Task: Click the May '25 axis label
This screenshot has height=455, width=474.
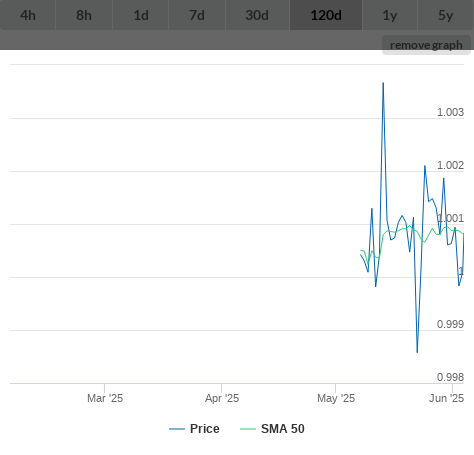Action: (336, 398)
